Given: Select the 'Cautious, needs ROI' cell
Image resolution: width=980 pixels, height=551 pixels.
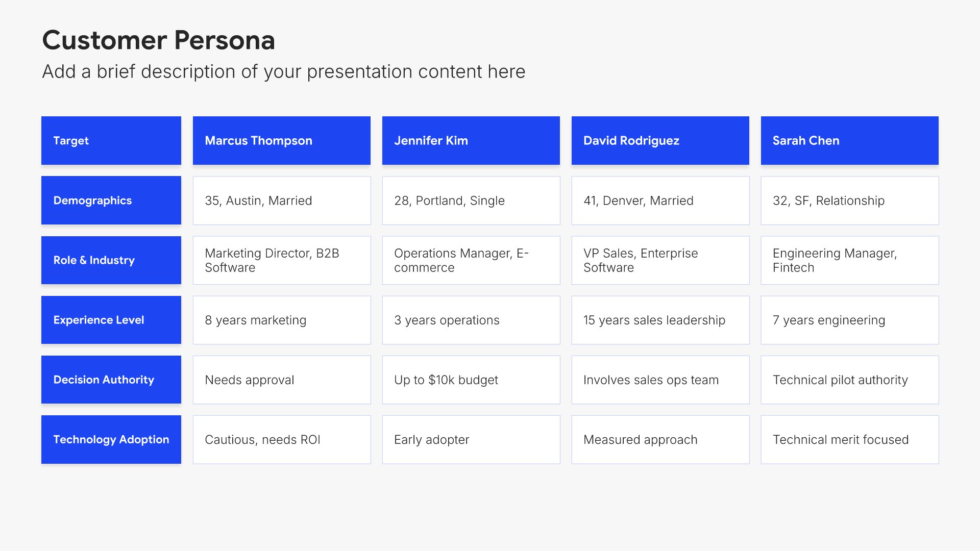Looking at the screenshot, I should point(282,439).
